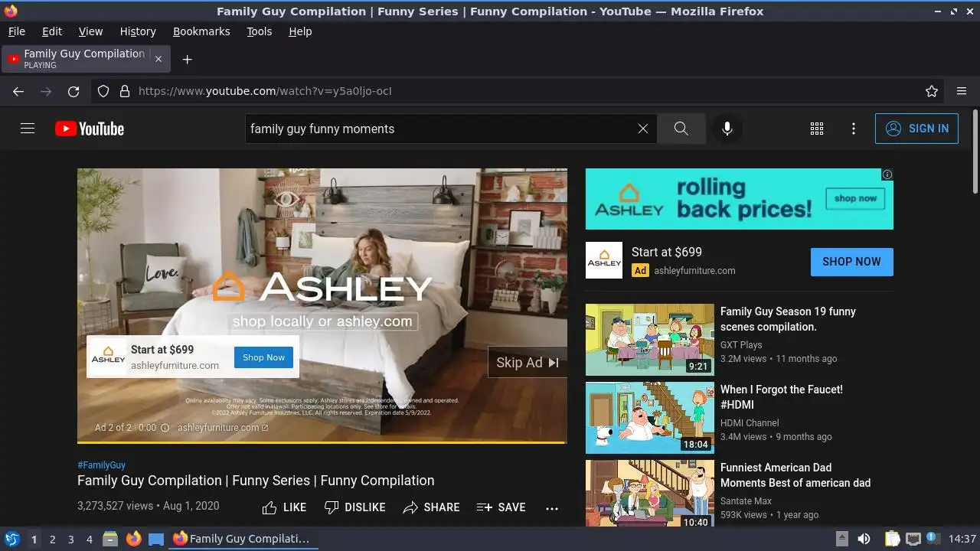980x551 pixels.
Task: Launch Firefox from taskbar launcher
Action: [133, 539]
